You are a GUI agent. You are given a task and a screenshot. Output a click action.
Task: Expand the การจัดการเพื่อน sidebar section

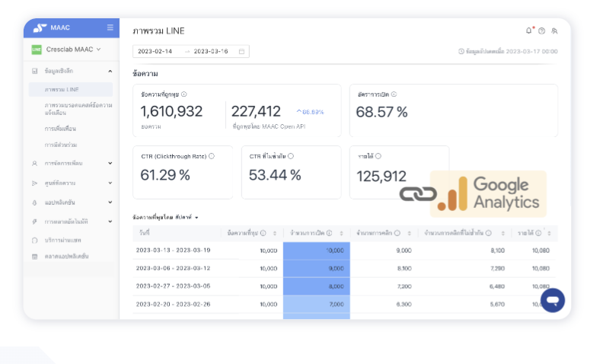point(110,163)
